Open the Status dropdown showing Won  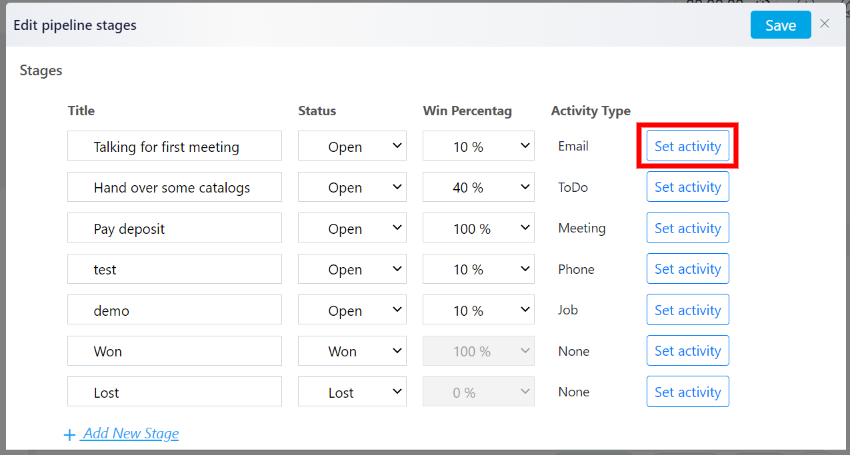coord(352,351)
